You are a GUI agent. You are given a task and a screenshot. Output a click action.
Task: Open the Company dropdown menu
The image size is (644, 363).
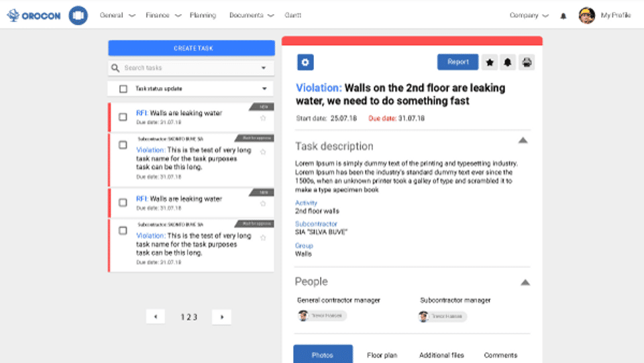[x=529, y=15]
